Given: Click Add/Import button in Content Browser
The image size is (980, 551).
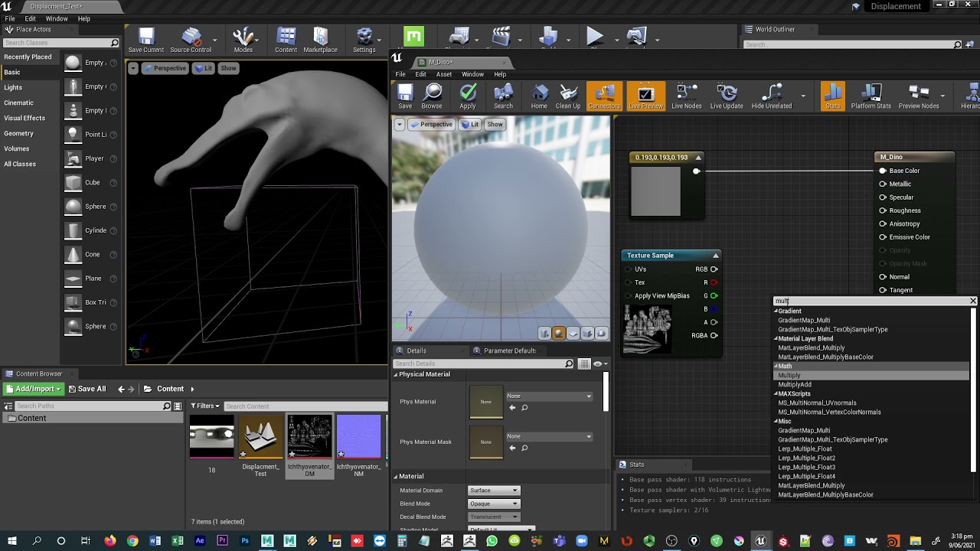Looking at the screenshot, I should click(32, 389).
